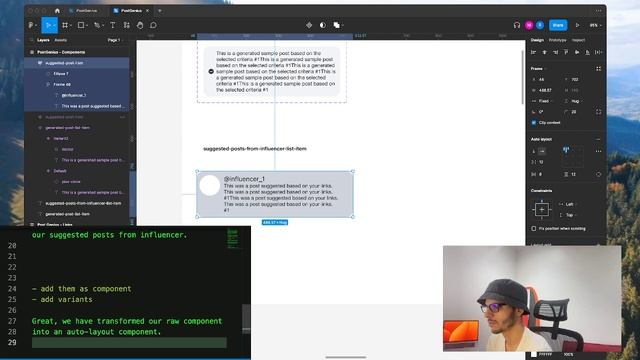Viewport: 640px width, 360px height.
Task: Toggle horizontal auto layout direction
Action: click(x=542, y=151)
